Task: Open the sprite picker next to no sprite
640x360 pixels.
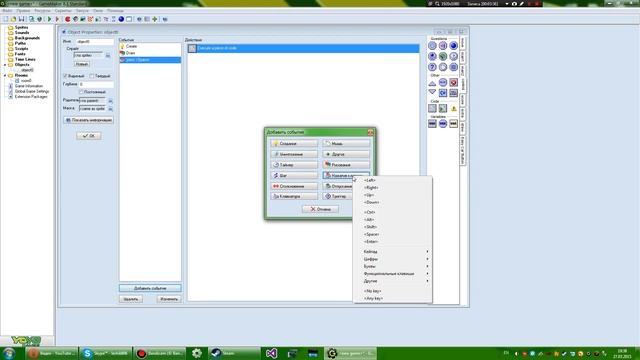Action: coord(108,56)
